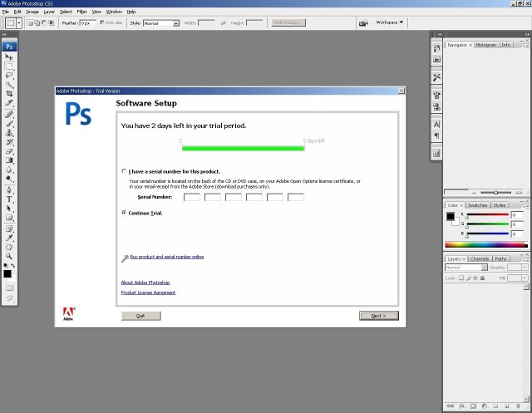Screen dimensions: 532x413
Task: Select the Continue Trial radio button
Action: [124, 213]
